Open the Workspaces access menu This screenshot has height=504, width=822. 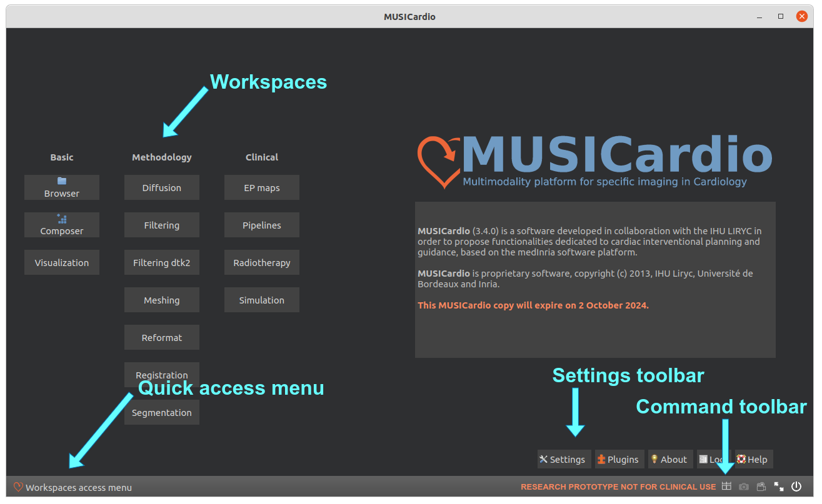[73, 487]
